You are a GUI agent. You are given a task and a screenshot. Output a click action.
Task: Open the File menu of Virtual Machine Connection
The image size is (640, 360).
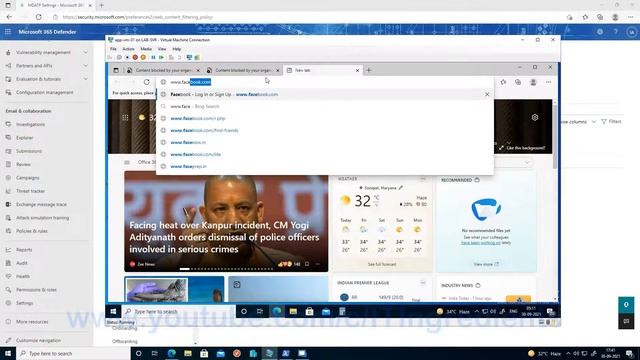tap(113, 49)
